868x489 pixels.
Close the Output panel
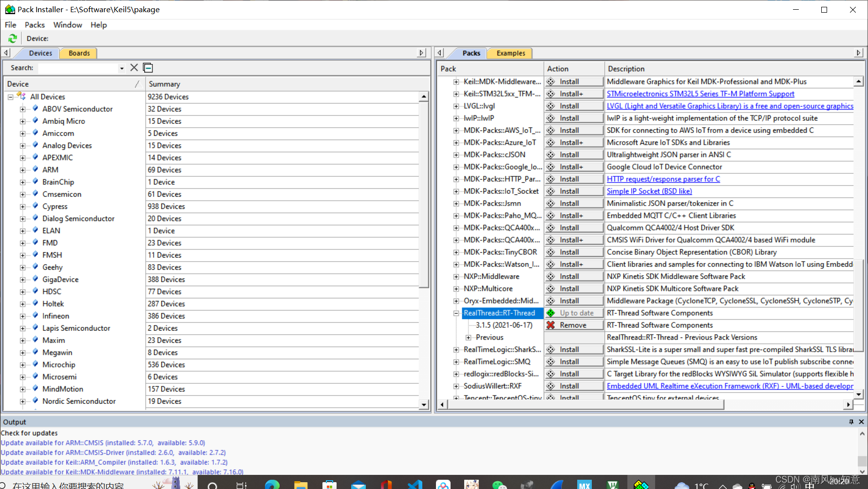[x=861, y=422]
